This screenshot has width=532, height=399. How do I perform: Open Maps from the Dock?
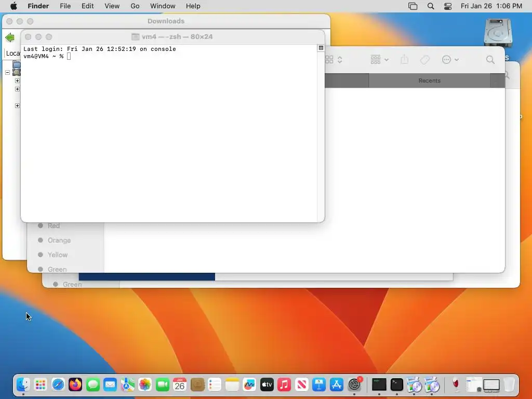click(128, 385)
